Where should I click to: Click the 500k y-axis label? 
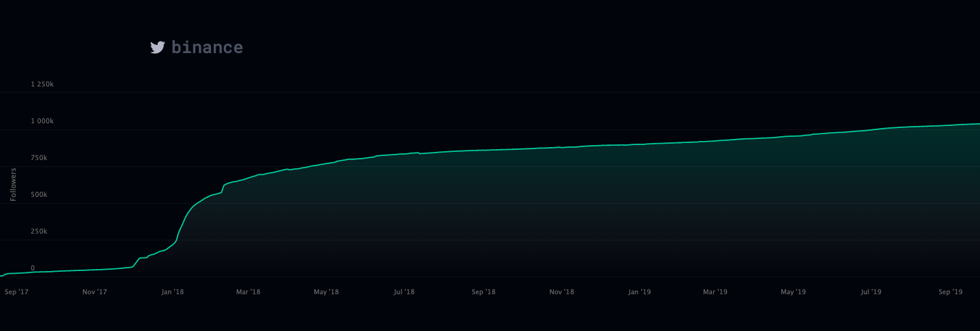pyautogui.click(x=39, y=195)
